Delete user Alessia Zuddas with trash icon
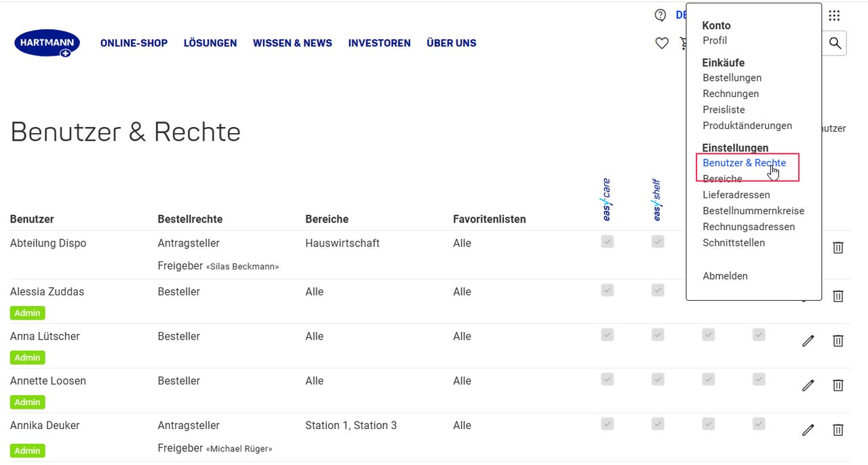The image size is (868, 465). pos(838,296)
